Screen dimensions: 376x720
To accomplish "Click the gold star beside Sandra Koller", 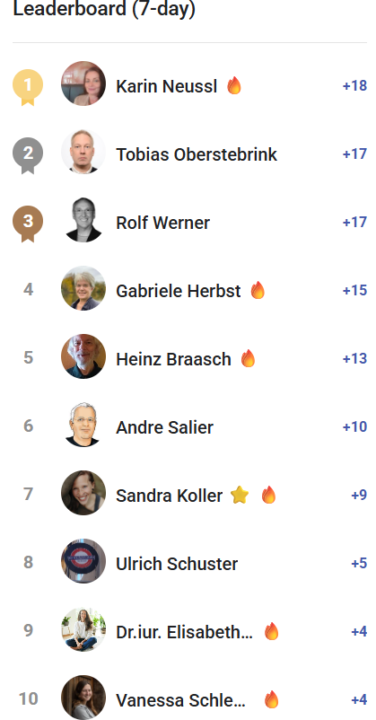I will point(239,495).
